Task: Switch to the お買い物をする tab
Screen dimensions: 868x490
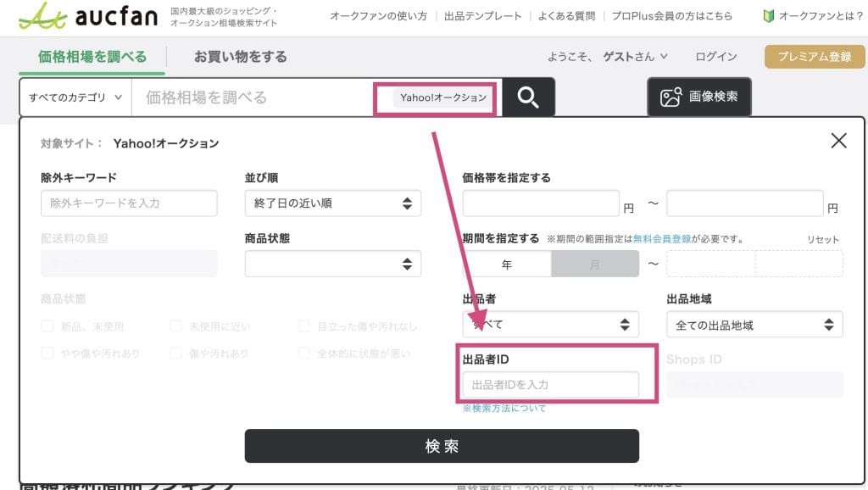Action: pyautogui.click(x=240, y=57)
